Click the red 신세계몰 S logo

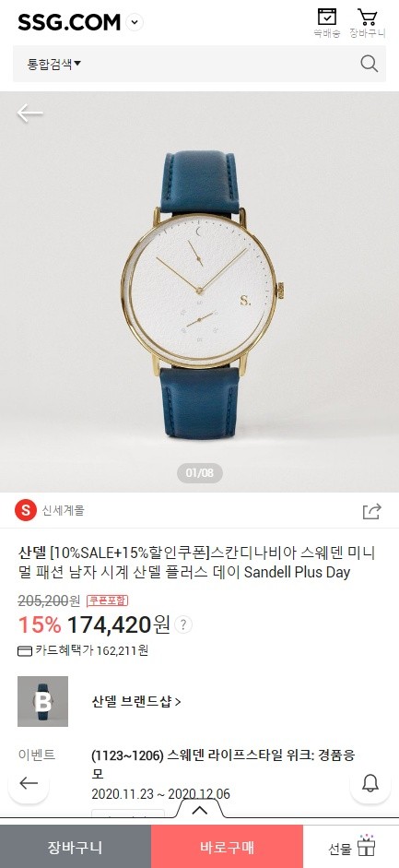point(26,510)
